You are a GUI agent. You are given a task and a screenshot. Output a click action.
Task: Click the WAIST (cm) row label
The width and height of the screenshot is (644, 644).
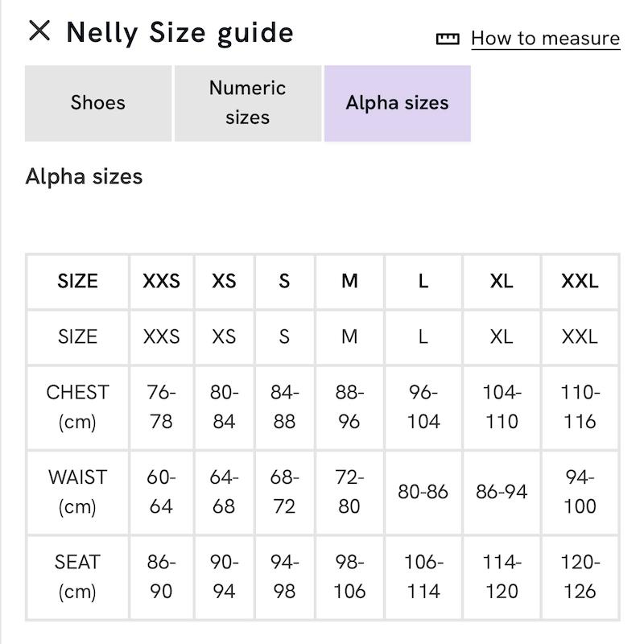tap(77, 492)
